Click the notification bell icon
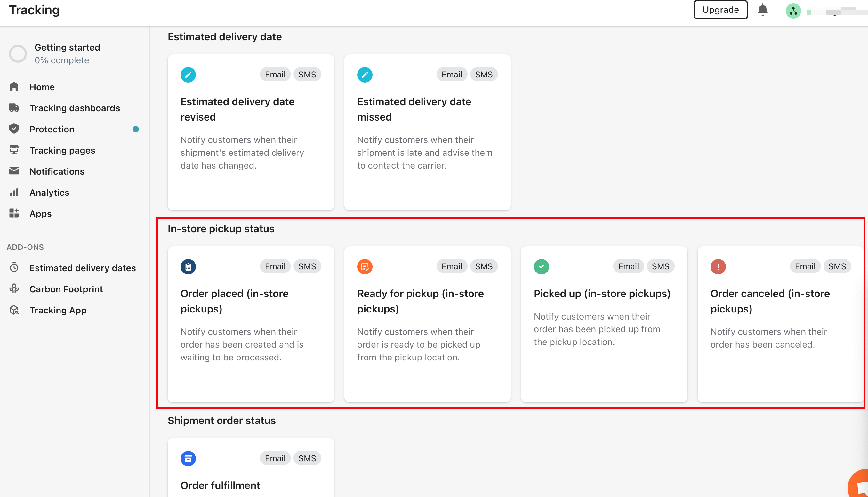The width and height of the screenshot is (868, 497). pyautogui.click(x=762, y=10)
